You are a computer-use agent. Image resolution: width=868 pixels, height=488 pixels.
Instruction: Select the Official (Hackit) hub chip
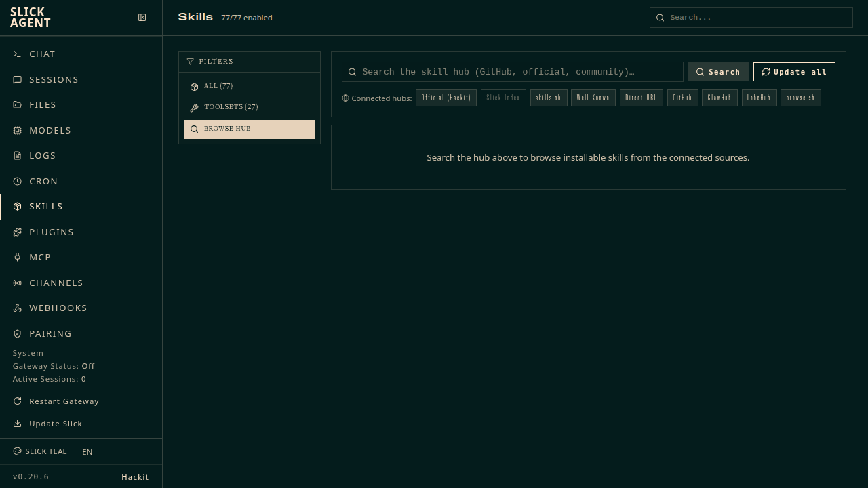pyautogui.click(x=446, y=98)
